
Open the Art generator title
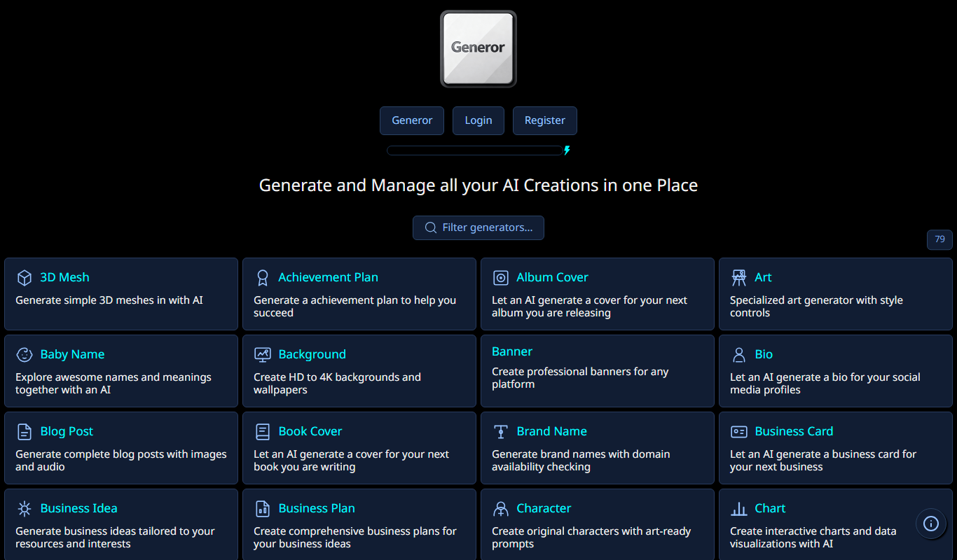(763, 277)
